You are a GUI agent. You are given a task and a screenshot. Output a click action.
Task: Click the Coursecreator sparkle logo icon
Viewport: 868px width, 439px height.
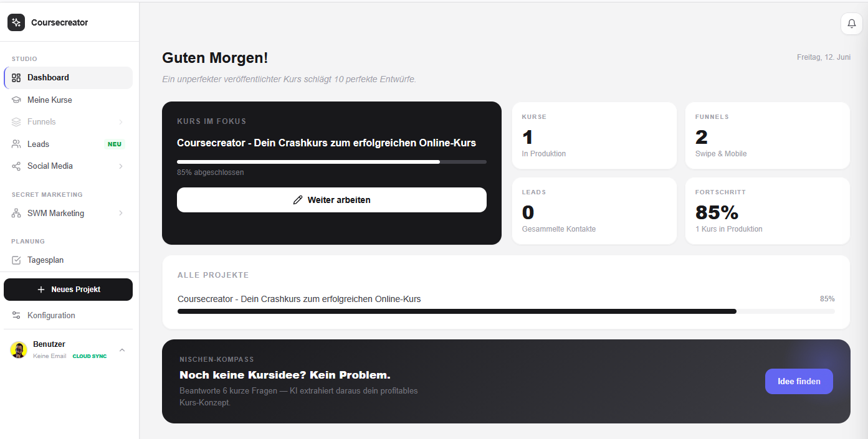click(x=16, y=22)
